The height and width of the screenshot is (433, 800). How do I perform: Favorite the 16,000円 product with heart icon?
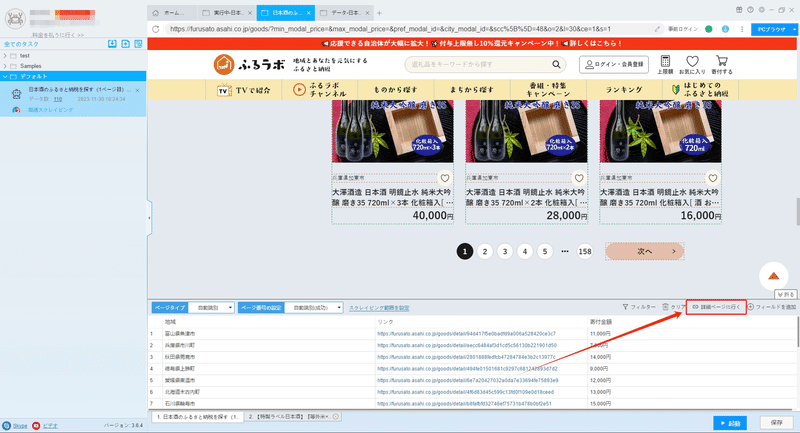click(x=713, y=178)
